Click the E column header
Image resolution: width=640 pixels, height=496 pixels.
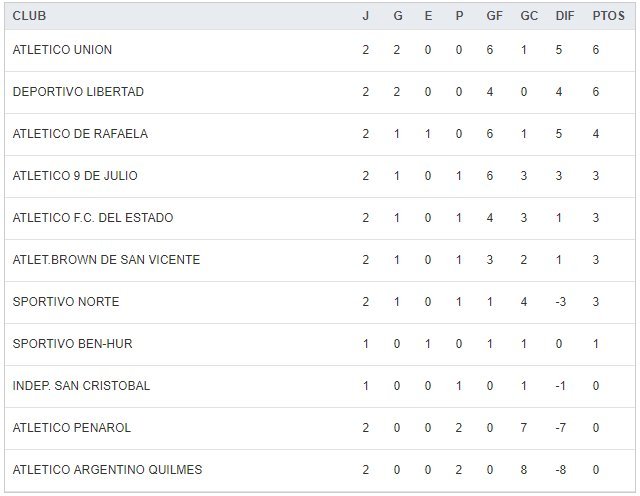coord(428,16)
